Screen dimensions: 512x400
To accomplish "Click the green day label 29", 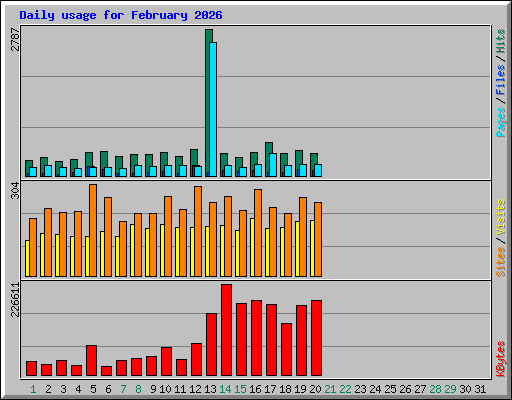I will coord(450,389).
